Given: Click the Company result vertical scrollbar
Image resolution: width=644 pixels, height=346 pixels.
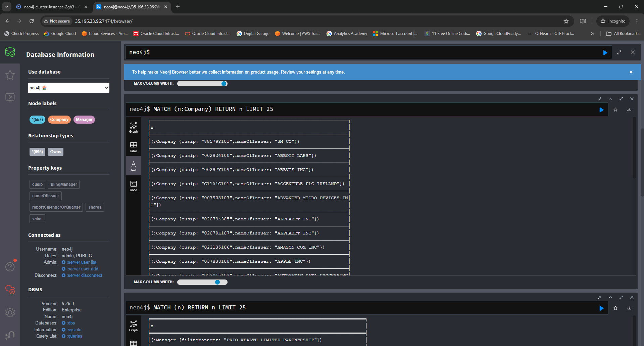Looking at the screenshot, I should pyautogui.click(x=634, y=148).
